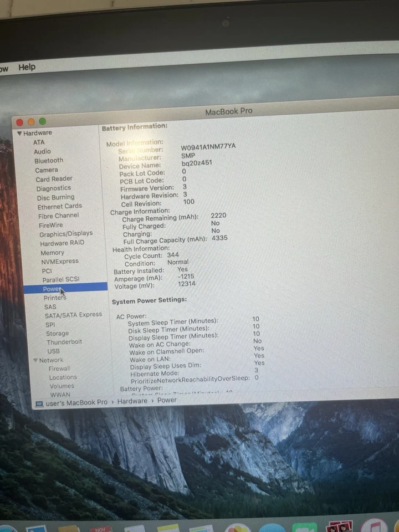
Task: Select ATA in the sidebar
Action: point(39,142)
